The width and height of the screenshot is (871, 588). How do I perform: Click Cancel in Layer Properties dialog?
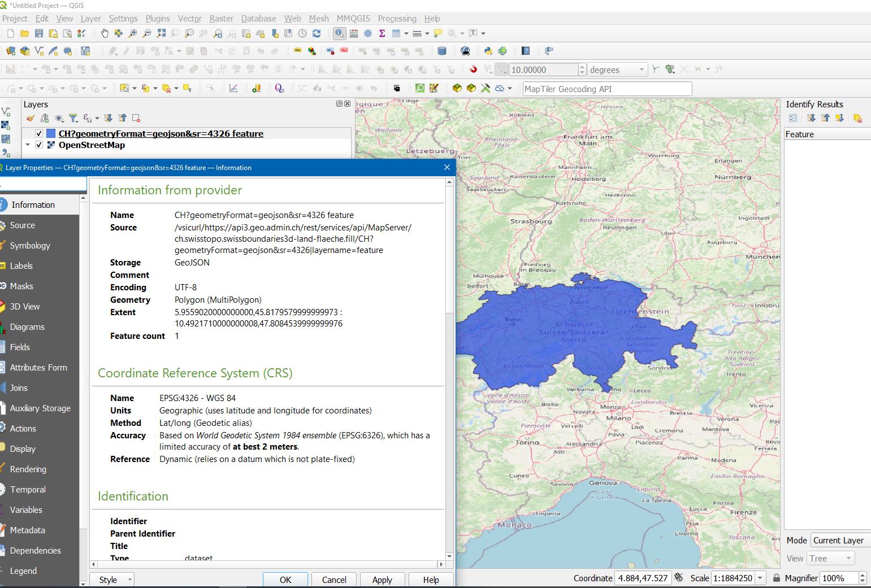[334, 580]
